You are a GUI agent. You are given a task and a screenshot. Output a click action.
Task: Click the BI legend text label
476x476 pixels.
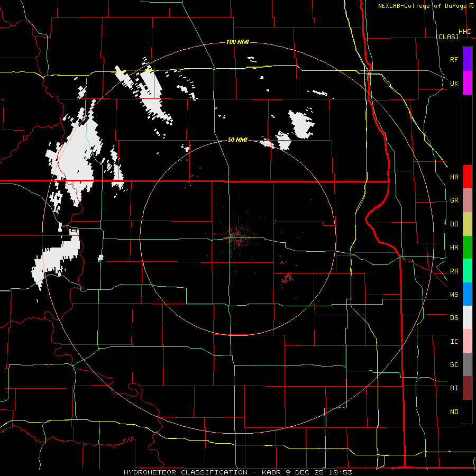point(454,388)
